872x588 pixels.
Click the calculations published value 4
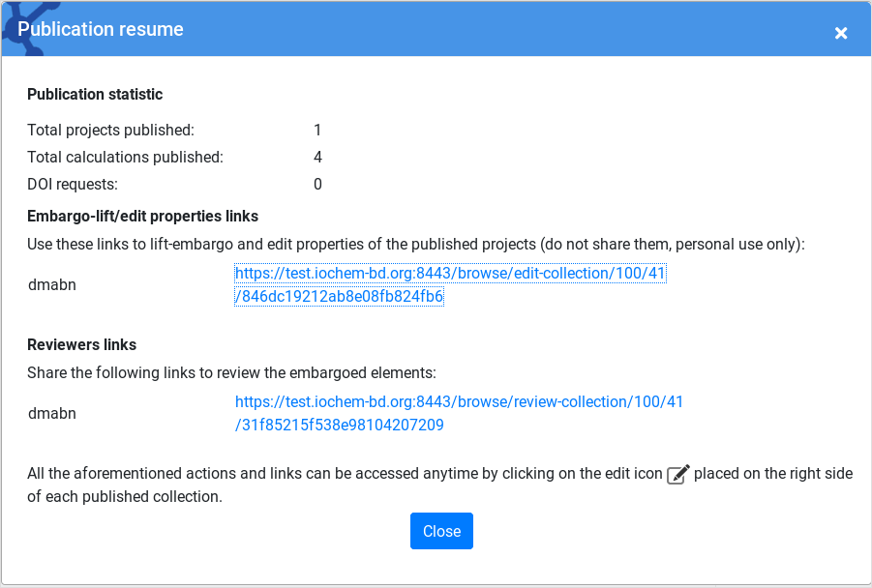coord(317,157)
